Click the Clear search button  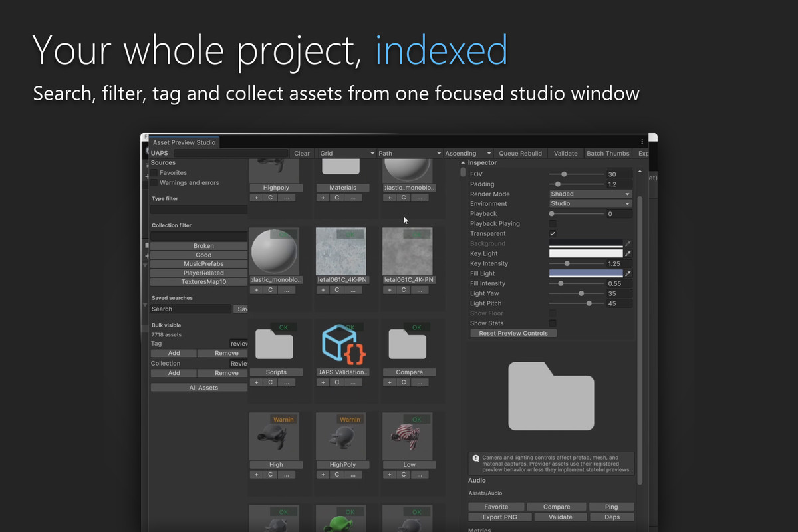pyautogui.click(x=302, y=154)
